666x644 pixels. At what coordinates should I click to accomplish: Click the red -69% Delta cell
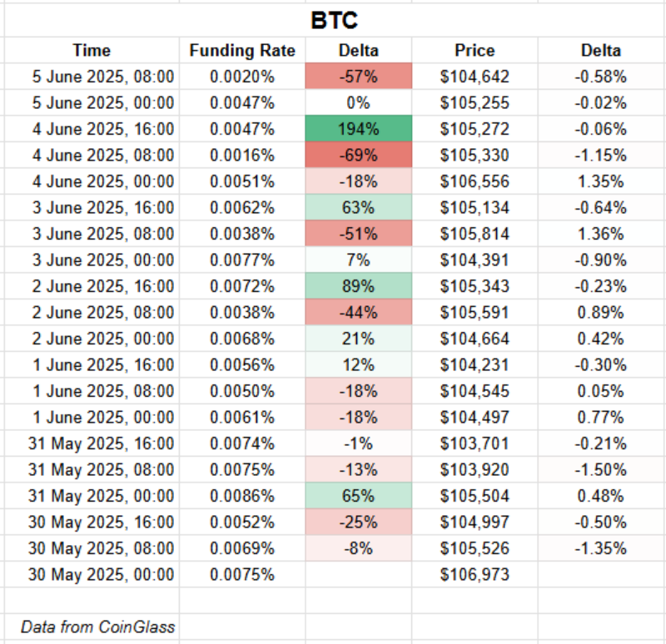(x=359, y=155)
